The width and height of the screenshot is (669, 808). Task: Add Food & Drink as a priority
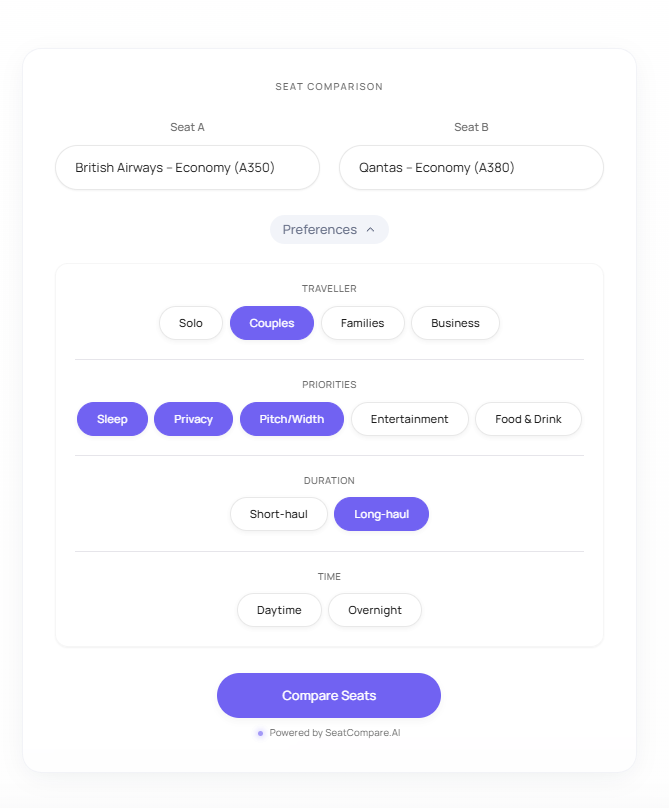pos(528,419)
